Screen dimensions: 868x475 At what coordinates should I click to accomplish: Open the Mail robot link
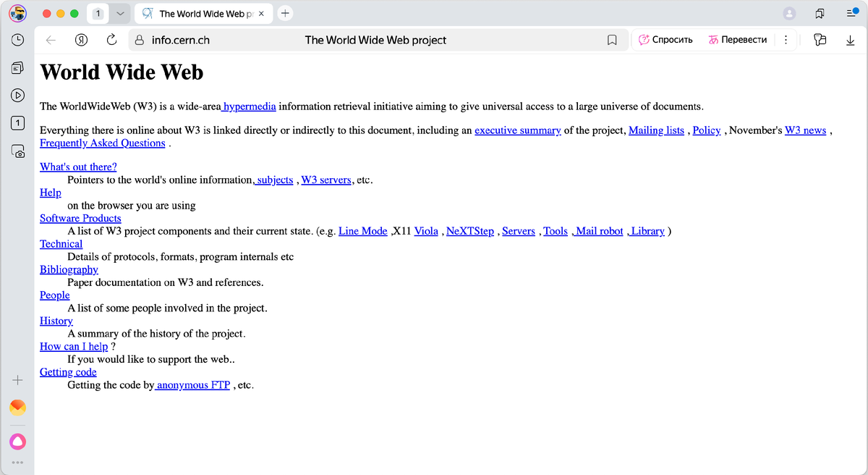coord(599,231)
